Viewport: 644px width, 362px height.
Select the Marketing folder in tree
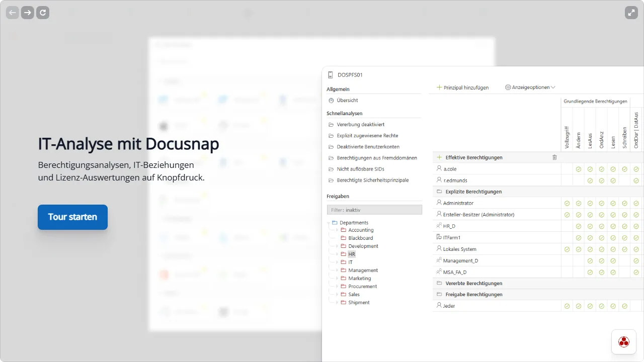(360, 278)
